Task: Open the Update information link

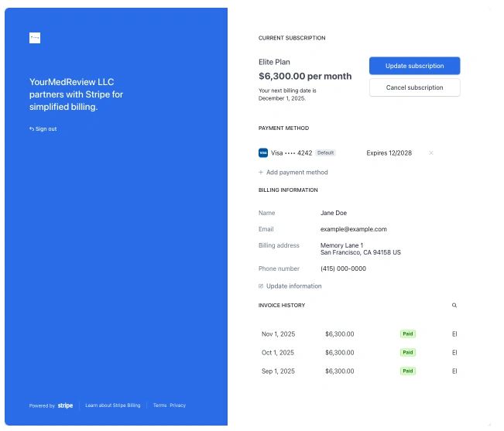Action: tap(293, 286)
